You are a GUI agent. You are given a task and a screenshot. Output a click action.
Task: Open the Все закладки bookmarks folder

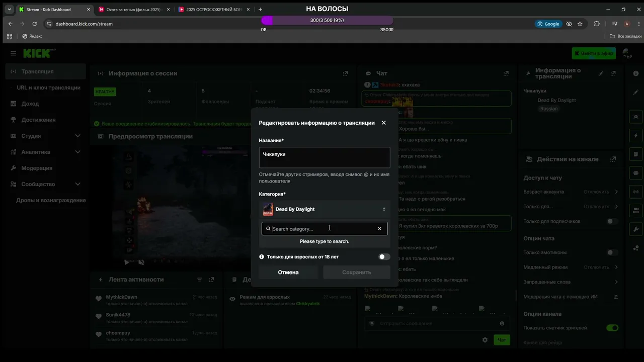tap(626, 36)
